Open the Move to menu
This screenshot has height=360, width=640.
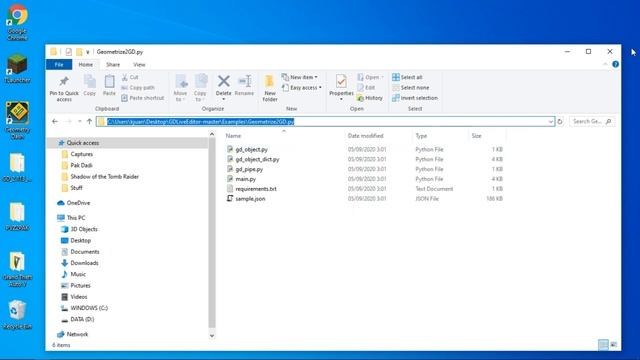180,88
